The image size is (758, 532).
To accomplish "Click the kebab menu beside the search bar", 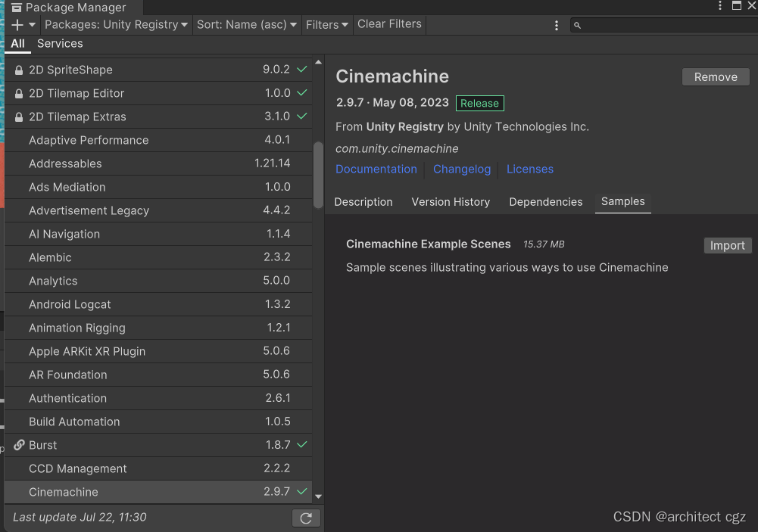I will point(557,25).
